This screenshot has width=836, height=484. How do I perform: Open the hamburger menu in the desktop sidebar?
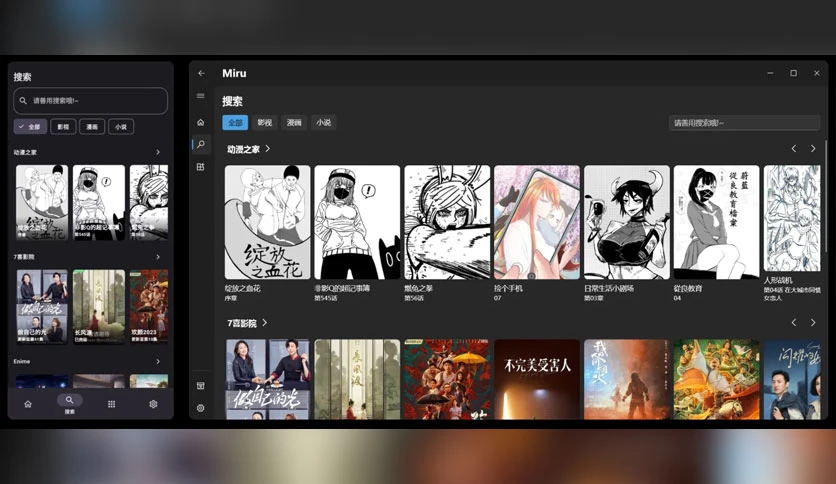[x=200, y=96]
